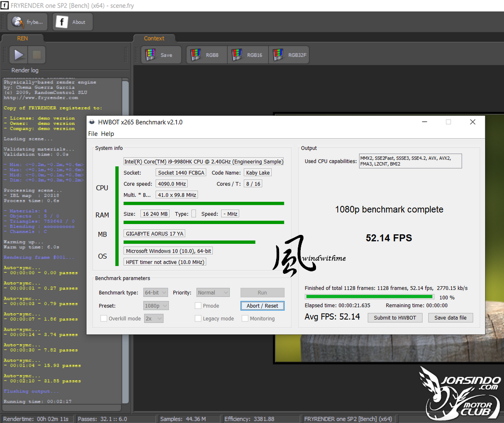Click the Code Name Kaby Lake field

(258, 173)
